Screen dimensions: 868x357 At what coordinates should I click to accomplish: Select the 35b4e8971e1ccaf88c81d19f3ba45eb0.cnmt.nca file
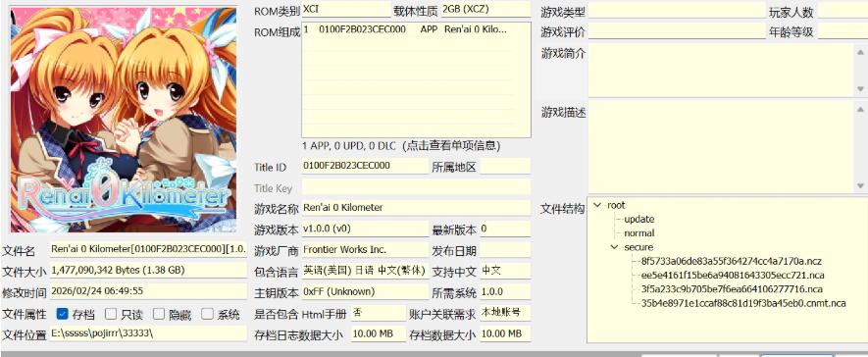coord(742,303)
